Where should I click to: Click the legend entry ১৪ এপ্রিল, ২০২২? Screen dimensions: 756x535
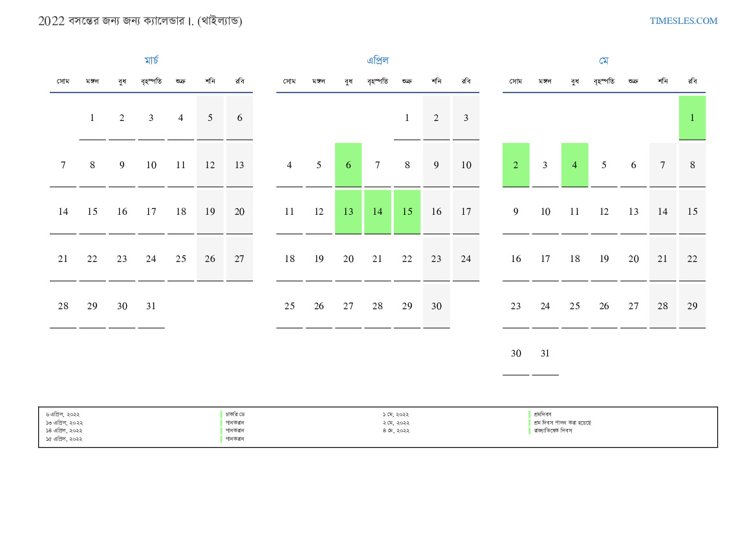(63, 431)
